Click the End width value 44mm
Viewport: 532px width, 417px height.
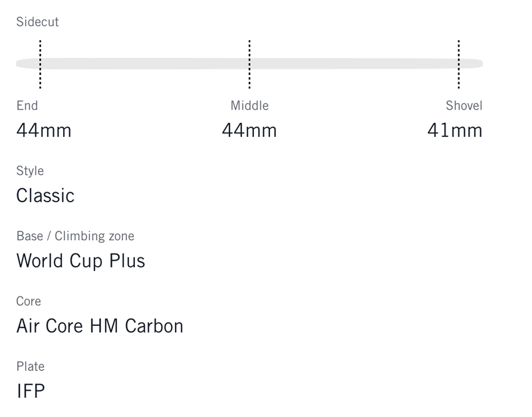pyautogui.click(x=44, y=130)
